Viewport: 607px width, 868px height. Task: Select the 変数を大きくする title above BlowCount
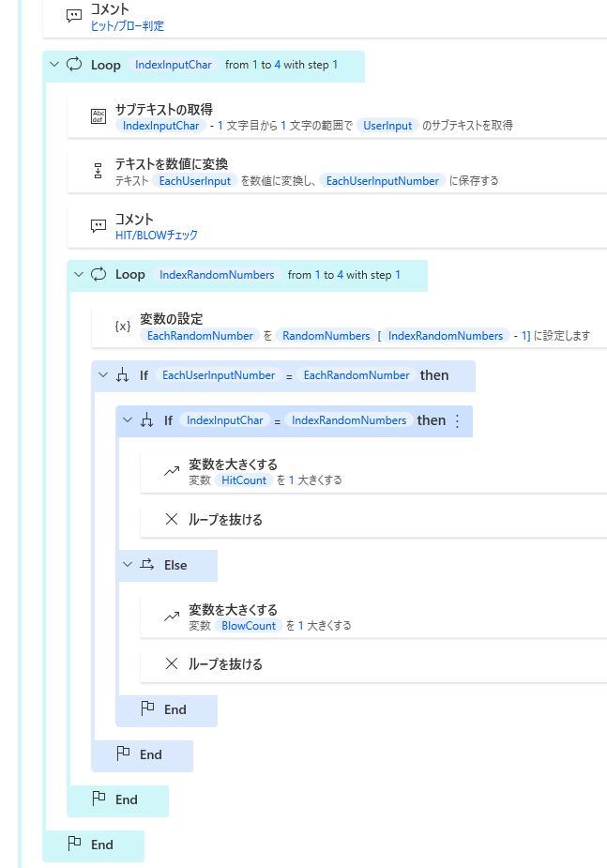233,610
